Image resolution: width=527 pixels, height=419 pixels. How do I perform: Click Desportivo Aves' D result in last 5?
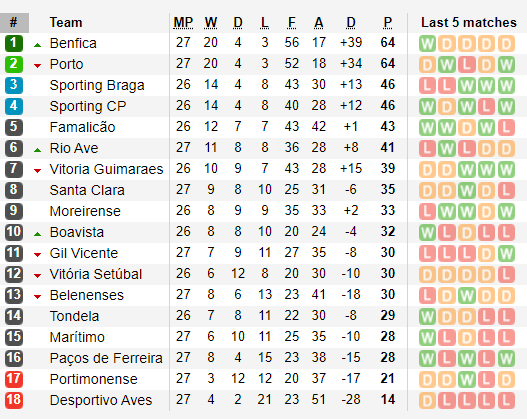point(427,401)
